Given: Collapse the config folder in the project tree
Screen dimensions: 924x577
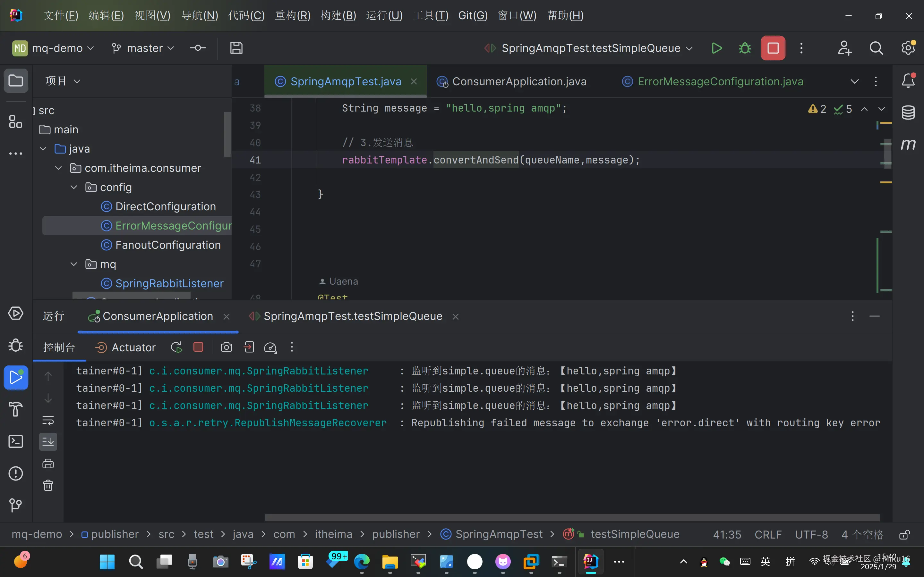Looking at the screenshot, I should coord(74,188).
